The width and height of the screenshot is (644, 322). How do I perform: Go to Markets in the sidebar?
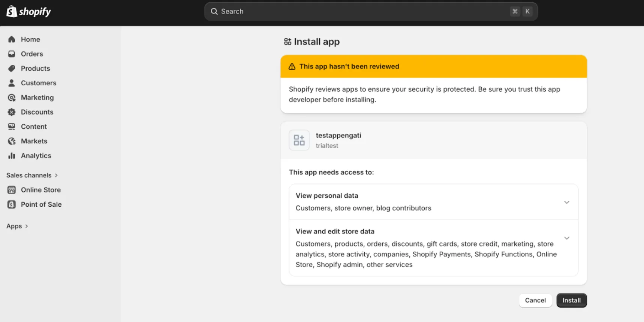34,141
